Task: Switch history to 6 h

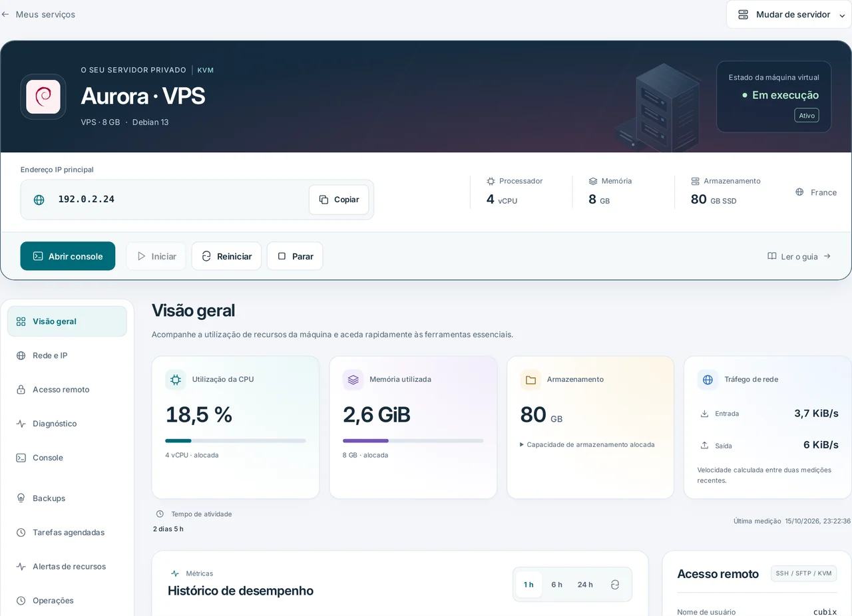Action: coord(556,585)
